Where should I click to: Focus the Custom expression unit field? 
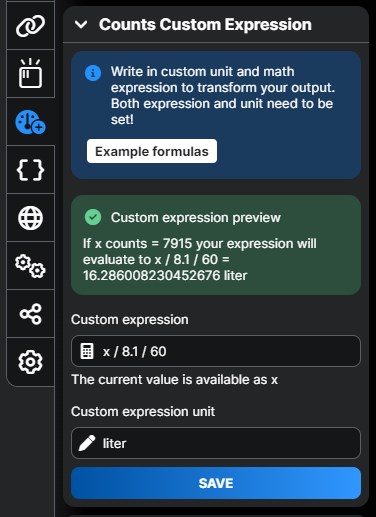pos(216,443)
